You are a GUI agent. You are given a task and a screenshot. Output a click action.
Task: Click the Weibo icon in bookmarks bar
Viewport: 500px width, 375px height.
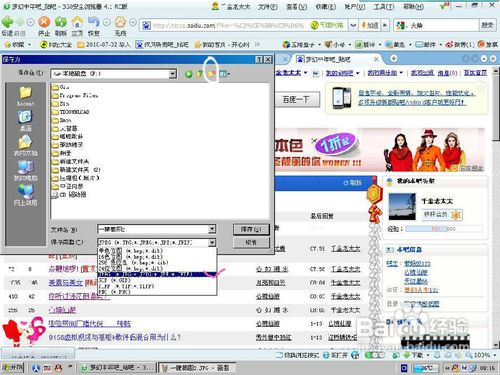point(449,44)
